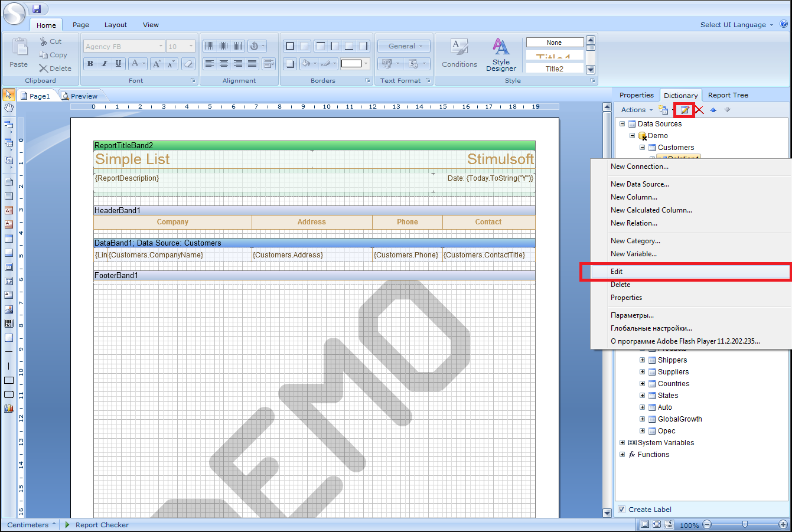The image size is (792, 532).
Task: Toggle Bold formatting
Action: click(x=90, y=64)
